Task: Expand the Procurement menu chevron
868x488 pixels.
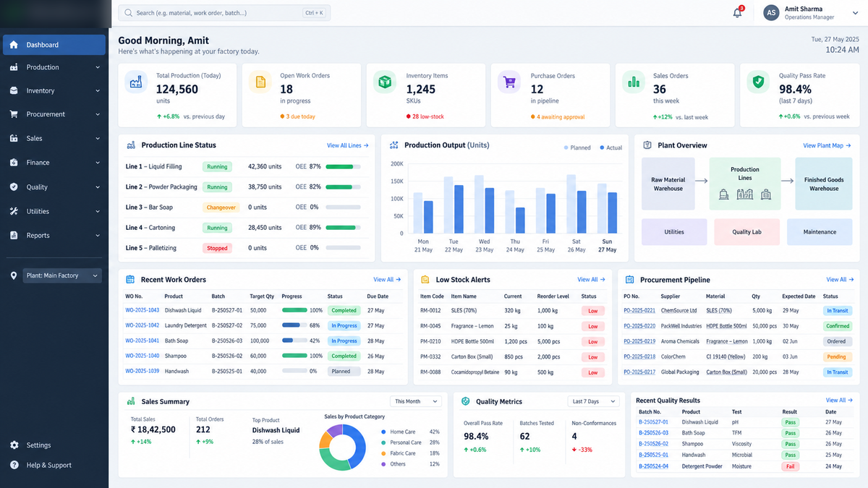Action: (98, 114)
